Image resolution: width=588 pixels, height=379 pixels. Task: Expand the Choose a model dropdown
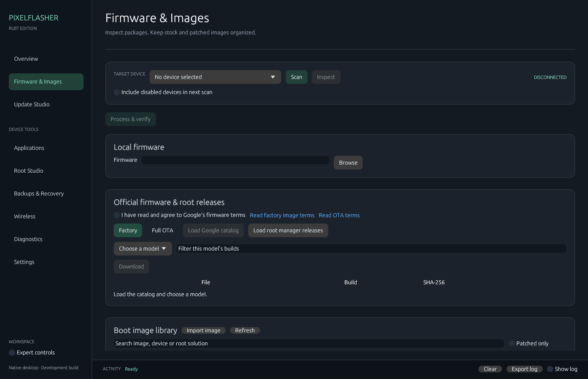(143, 249)
